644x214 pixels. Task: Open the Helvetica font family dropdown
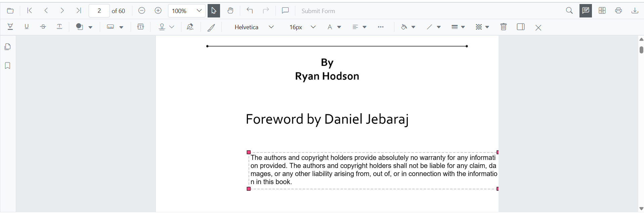[254, 27]
